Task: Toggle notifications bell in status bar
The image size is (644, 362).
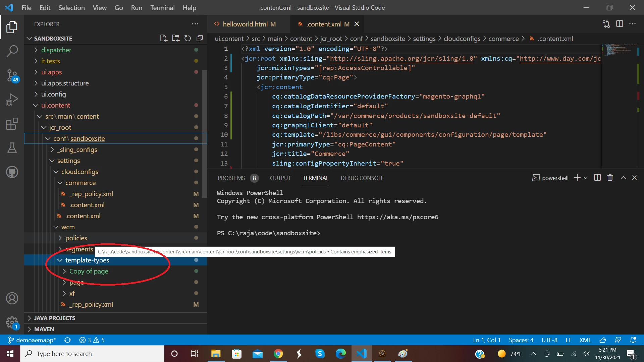Action: pyautogui.click(x=633, y=340)
